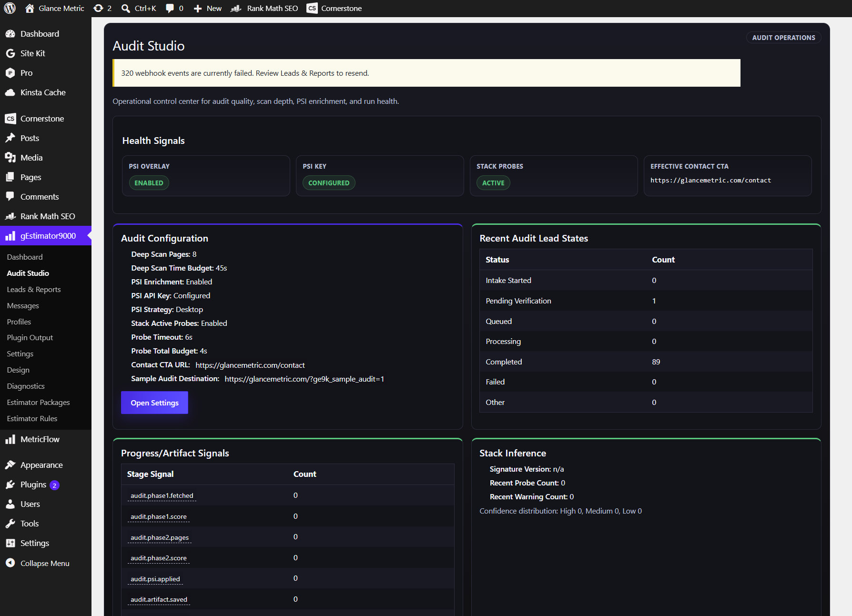Image resolution: width=852 pixels, height=616 pixels.
Task: Click the audit.artifact.saved signal label
Action: [x=159, y=600]
